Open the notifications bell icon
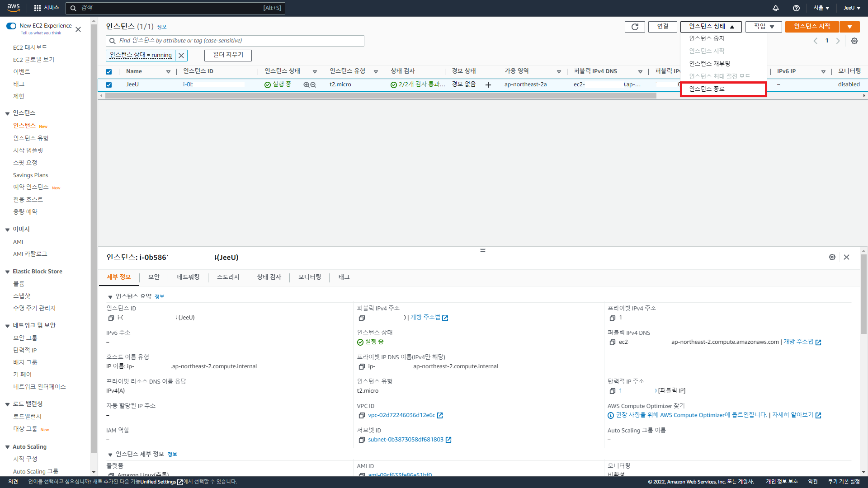Screen dimensions: 868x488 click(x=776, y=8)
